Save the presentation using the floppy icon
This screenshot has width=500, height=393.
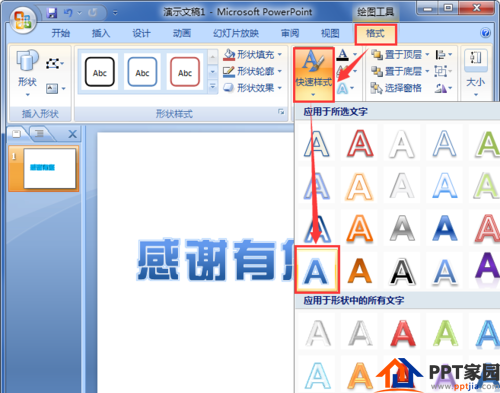click(x=52, y=13)
